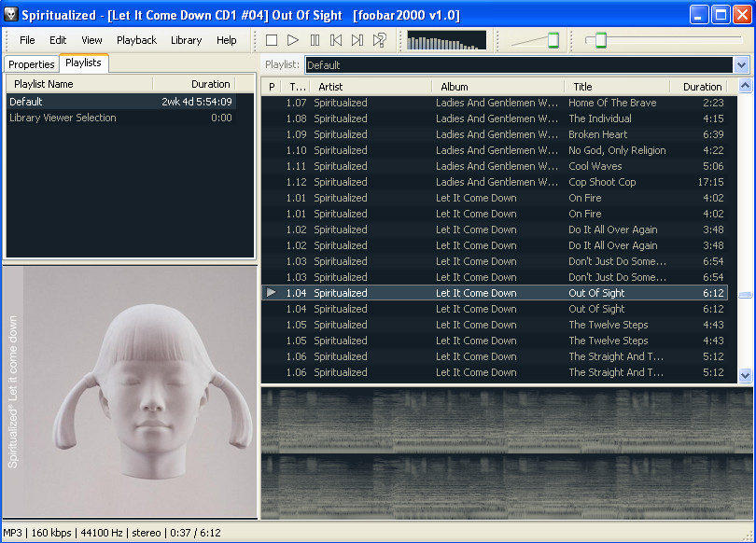This screenshot has width=756, height=543.
Task: Click the Artist column header
Action: click(371, 87)
